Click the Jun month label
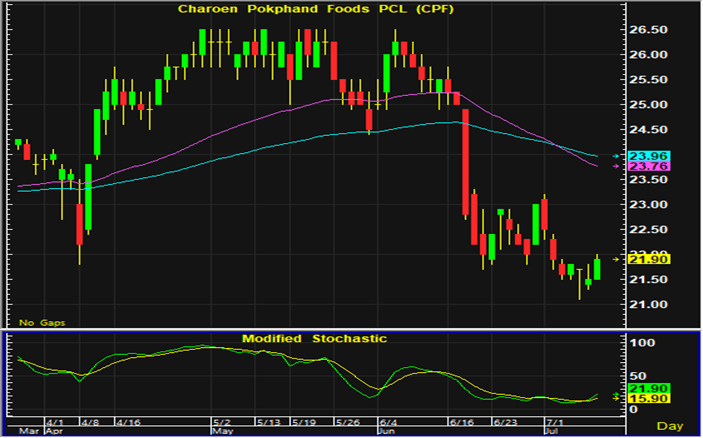The height and width of the screenshot is (438, 703). [387, 431]
